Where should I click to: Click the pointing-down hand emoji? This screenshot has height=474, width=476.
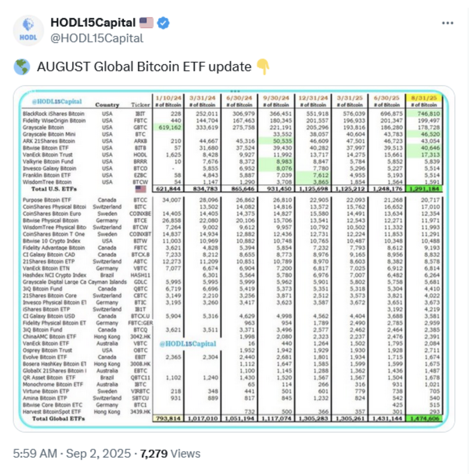point(263,67)
